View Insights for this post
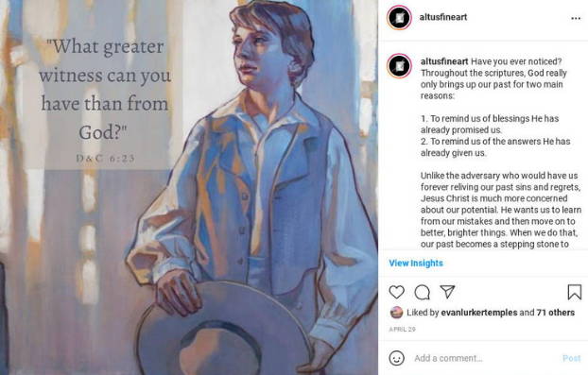 [416, 263]
